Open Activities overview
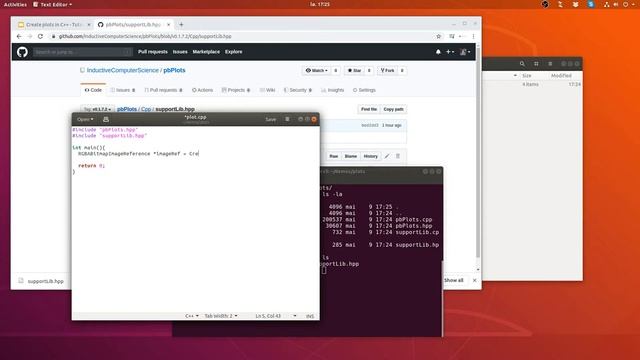The width and height of the screenshot is (640, 360). (x=15, y=4)
